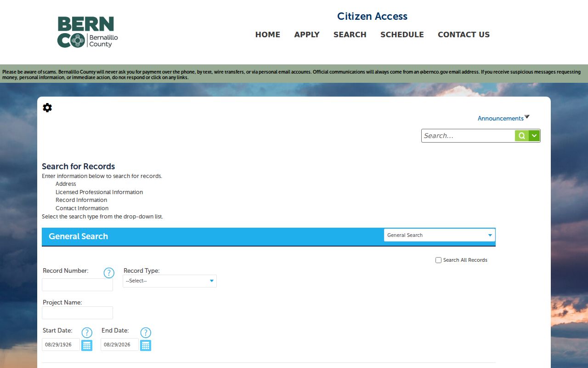Click the Project Name input field

point(77,313)
